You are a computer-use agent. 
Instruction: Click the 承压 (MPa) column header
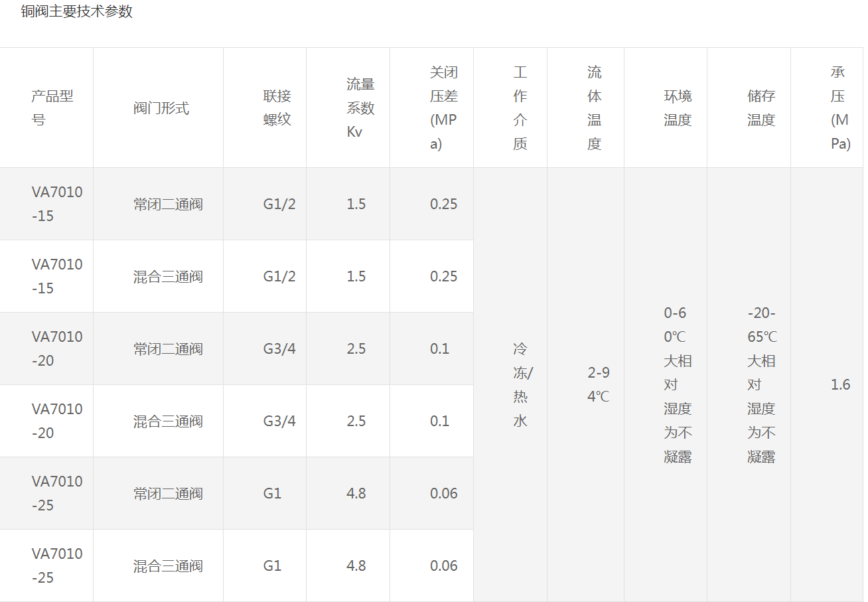[x=840, y=108]
